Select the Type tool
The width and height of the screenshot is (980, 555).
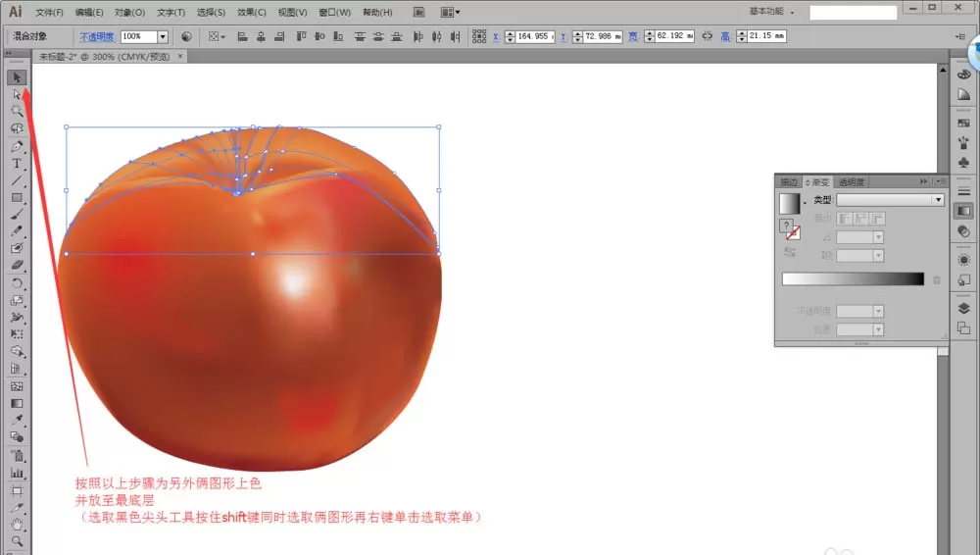click(17, 164)
